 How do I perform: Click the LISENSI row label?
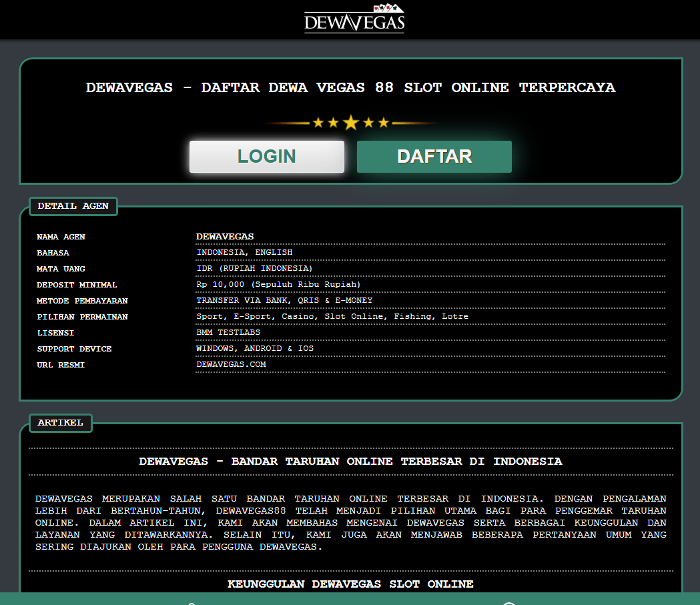click(55, 334)
